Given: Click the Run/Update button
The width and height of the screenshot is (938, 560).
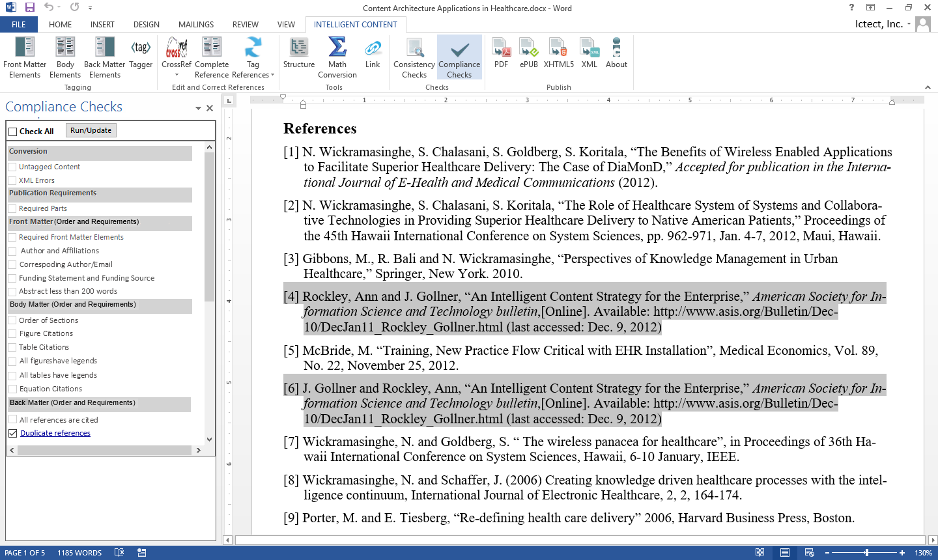Looking at the screenshot, I should 91,130.
